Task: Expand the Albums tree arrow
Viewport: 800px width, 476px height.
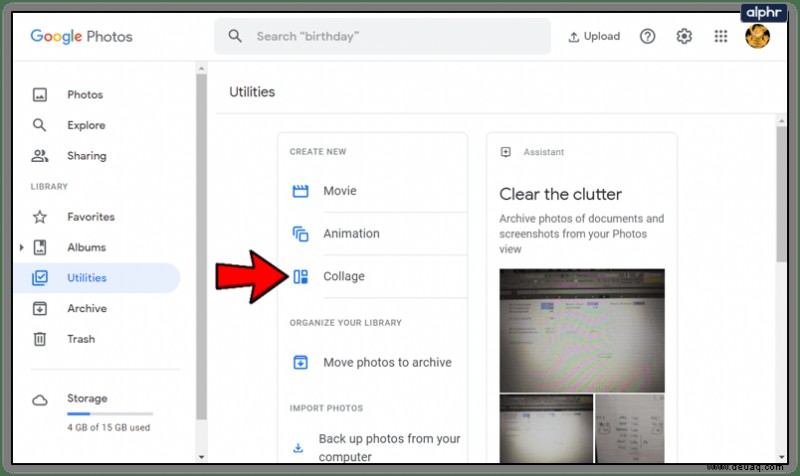Action: pyautogui.click(x=21, y=247)
